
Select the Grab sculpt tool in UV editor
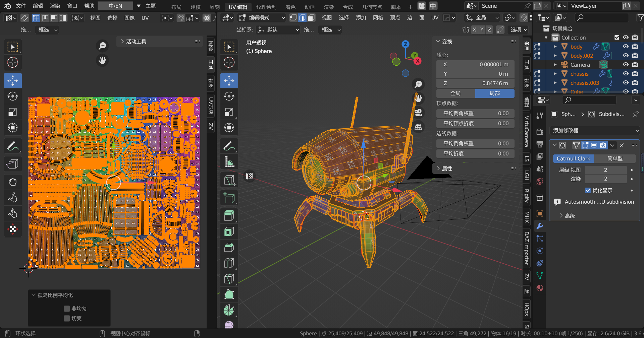[13, 182]
